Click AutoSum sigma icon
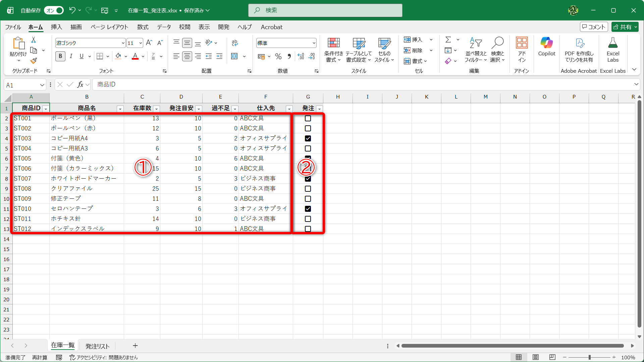 448,40
